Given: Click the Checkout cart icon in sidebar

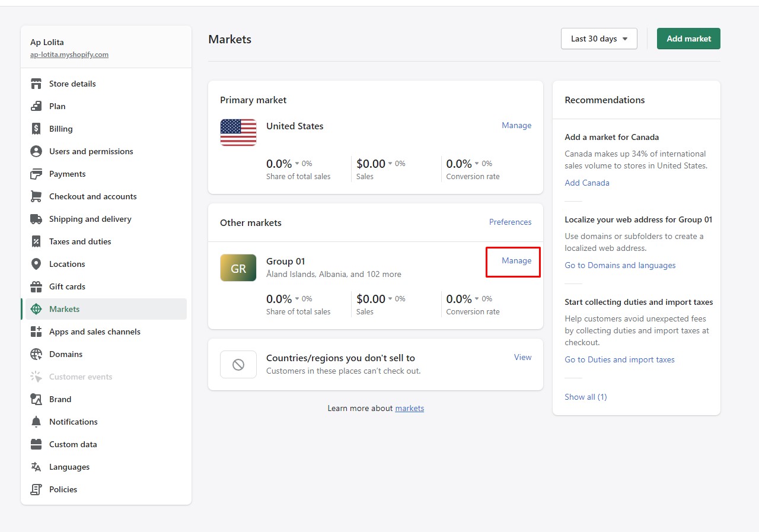Looking at the screenshot, I should click(x=36, y=196).
